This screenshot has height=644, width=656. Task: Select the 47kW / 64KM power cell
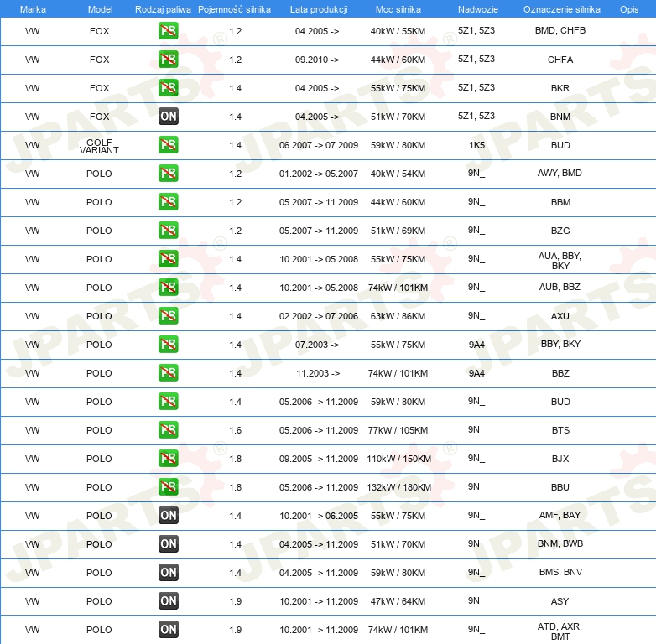pos(398,601)
